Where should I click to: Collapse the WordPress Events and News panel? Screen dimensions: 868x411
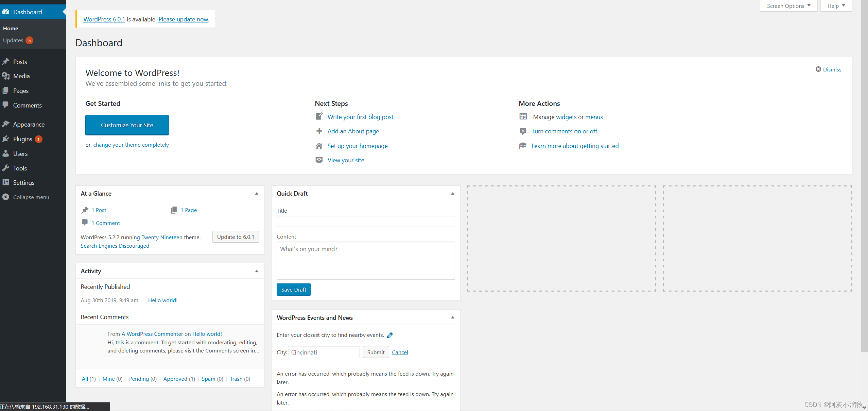click(x=453, y=317)
